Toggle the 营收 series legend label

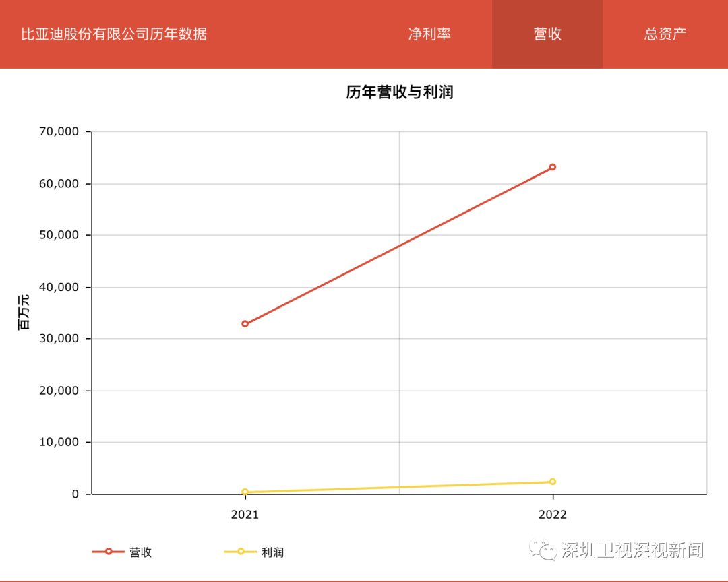tap(141, 552)
